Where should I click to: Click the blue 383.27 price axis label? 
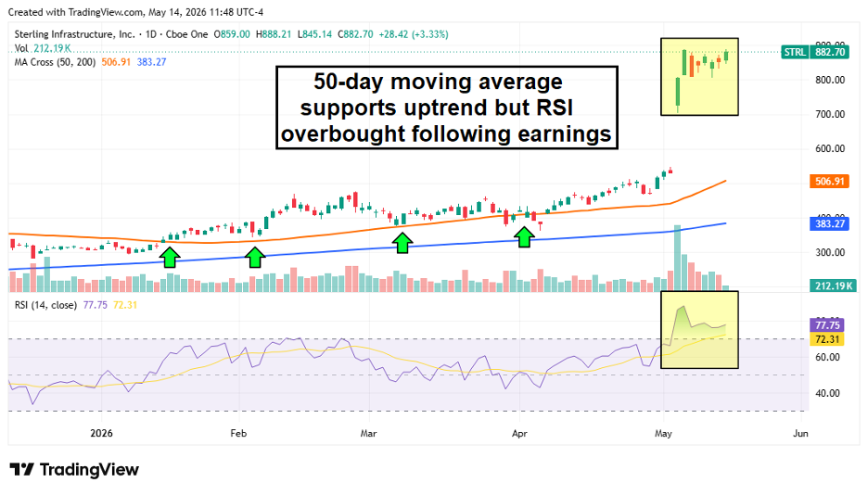pyautogui.click(x=829, y=224)
